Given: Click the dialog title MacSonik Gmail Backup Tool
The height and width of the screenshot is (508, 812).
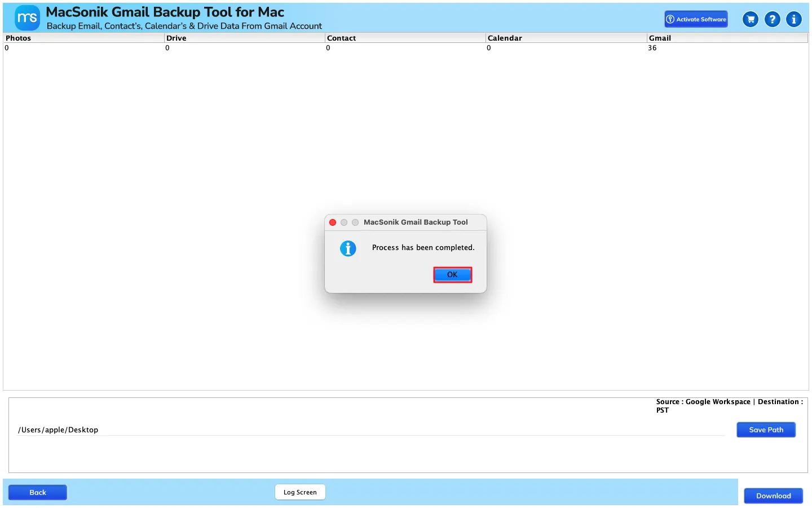Looking at the screenshot, I should pyautogui.click(x=416, y=222).
